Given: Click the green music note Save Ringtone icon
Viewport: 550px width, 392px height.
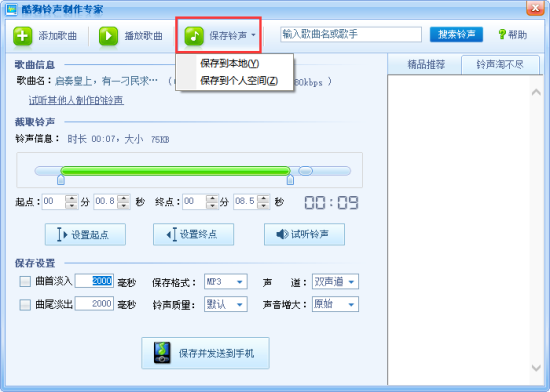Looking at the screenshot, I should [194, 36].
